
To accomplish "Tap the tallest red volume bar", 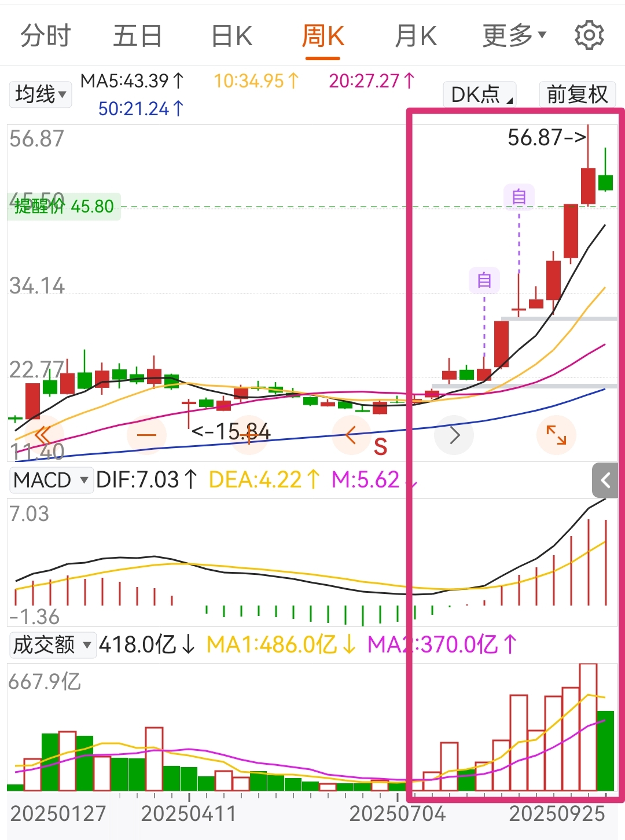I will 588,727.
